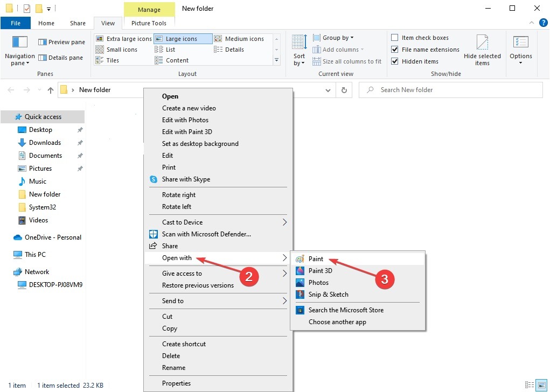
Task: Expand address bar history dropdown
Action: [328, 90]
